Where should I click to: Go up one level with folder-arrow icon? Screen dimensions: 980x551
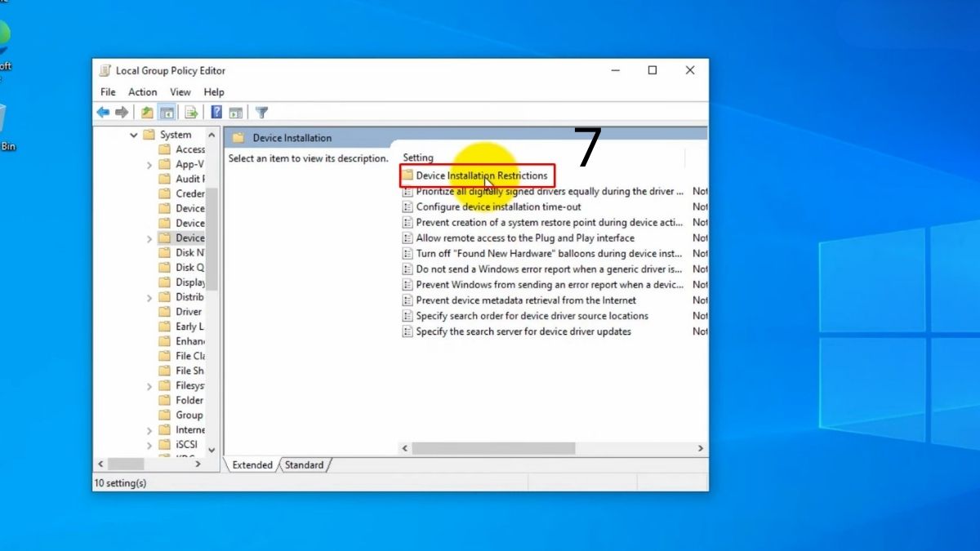coord(147,113)
